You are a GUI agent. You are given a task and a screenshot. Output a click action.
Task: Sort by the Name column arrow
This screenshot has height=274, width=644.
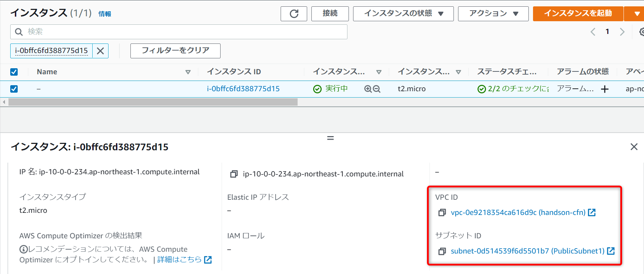188,72
